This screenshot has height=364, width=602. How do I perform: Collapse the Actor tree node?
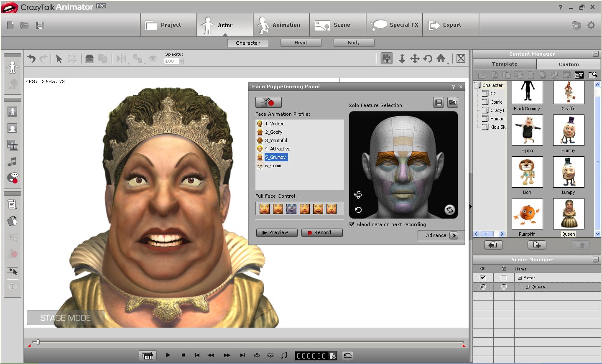pyautogui.click(x=520, y=278)
